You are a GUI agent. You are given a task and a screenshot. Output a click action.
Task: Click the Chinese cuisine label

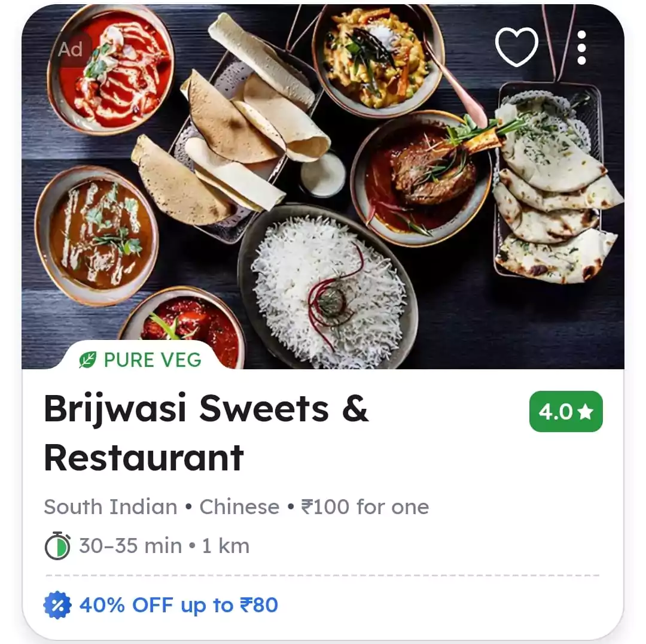tap(239, 507)
